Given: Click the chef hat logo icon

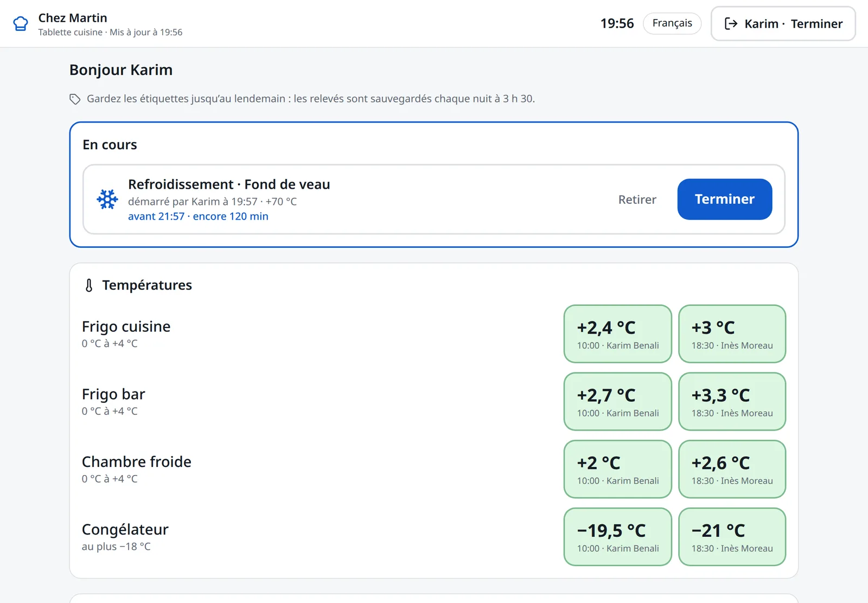Looking at the screenshot, I should [21, 24].
